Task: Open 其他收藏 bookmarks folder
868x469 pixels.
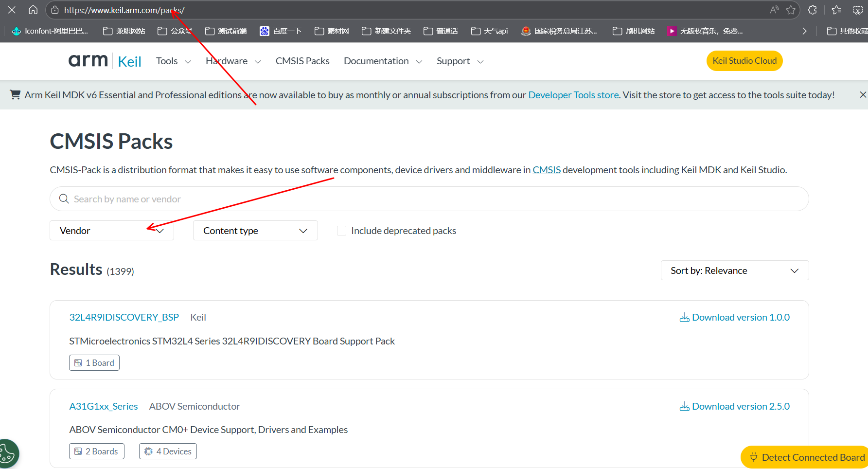Action: 847,31
